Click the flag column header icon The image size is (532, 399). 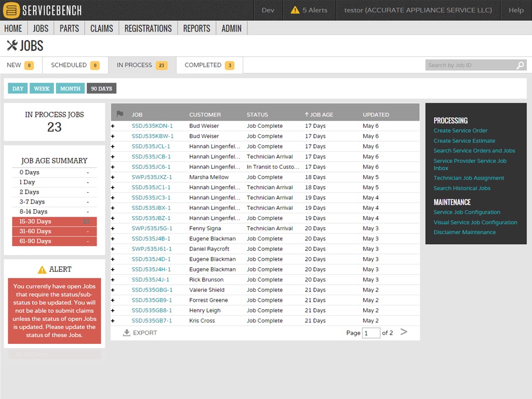pyautogui.click(x=120, y=114)
